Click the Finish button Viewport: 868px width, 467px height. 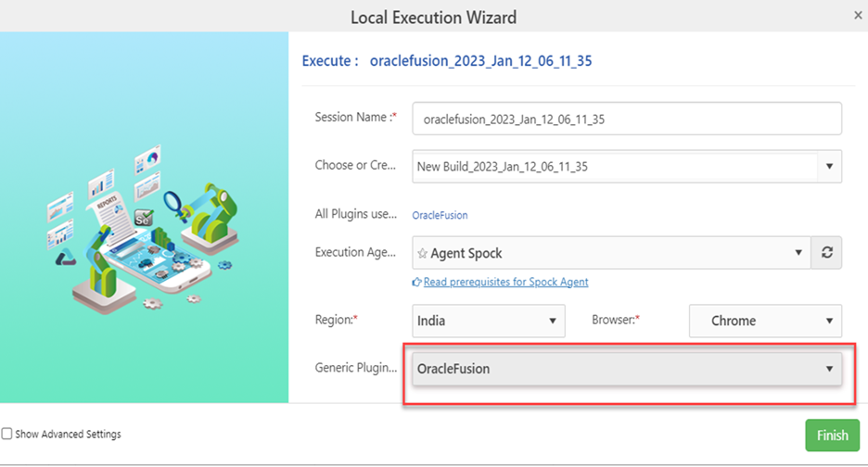(x=832, y=435)
